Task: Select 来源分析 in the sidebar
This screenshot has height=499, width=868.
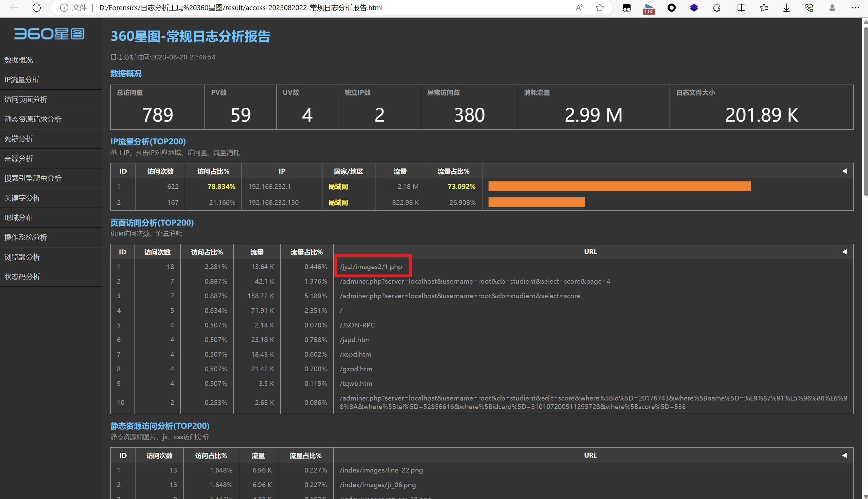Action: [51, 159]
